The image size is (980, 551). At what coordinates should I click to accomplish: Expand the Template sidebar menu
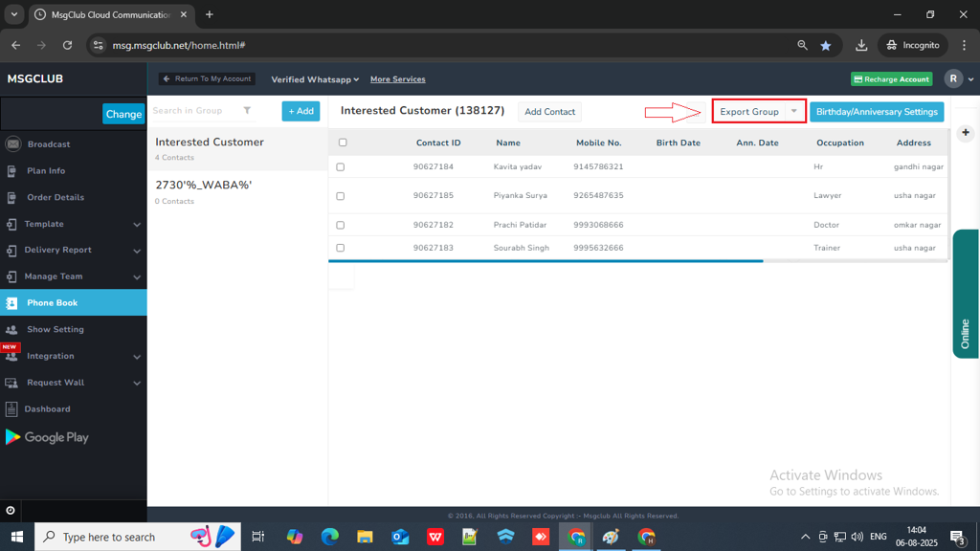coord(137,224)
